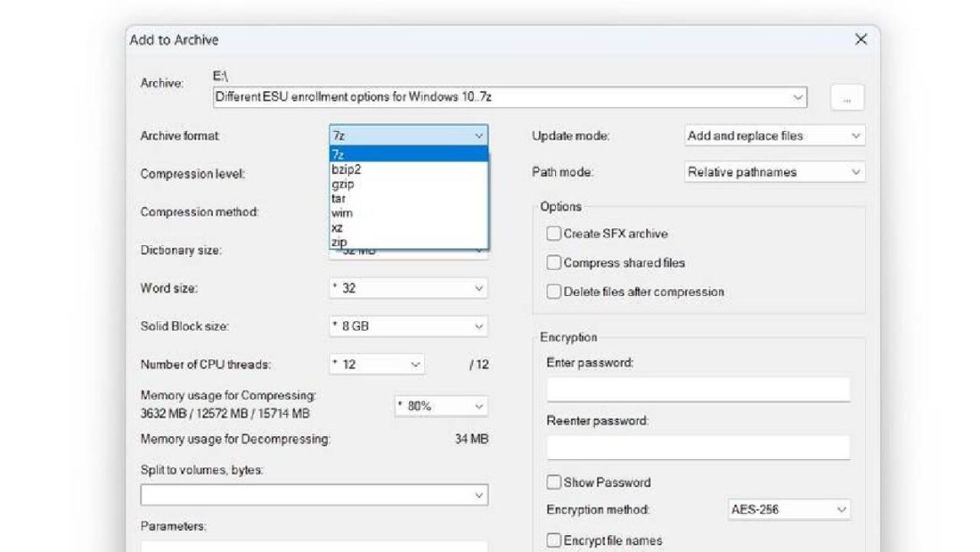Open the Word size dropdown
Image resolution: width=980 pixels, height=552 pixels.
click(x=409, y=288)
